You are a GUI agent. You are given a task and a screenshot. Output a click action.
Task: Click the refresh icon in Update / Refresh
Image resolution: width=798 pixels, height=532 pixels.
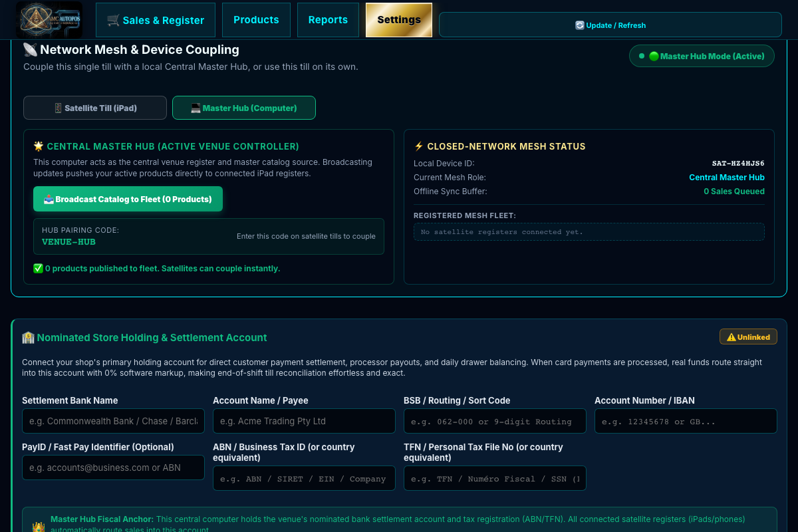[x=580, y=25]
